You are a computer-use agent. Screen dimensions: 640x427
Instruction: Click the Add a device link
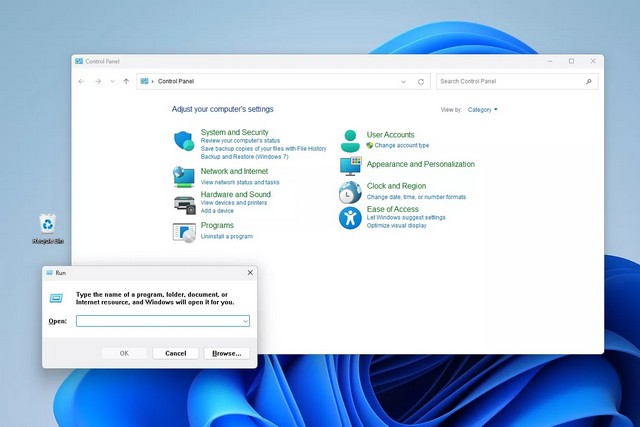point(217,211)
